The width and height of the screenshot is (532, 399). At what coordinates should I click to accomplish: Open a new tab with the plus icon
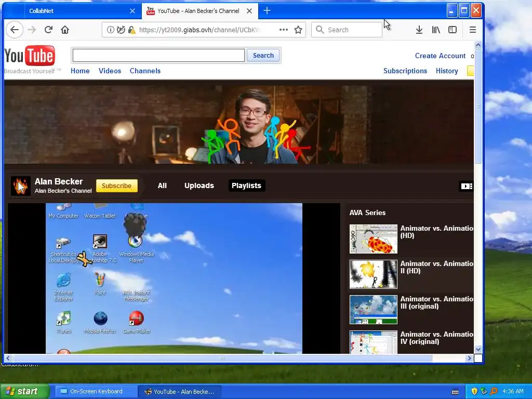point(267,10)
